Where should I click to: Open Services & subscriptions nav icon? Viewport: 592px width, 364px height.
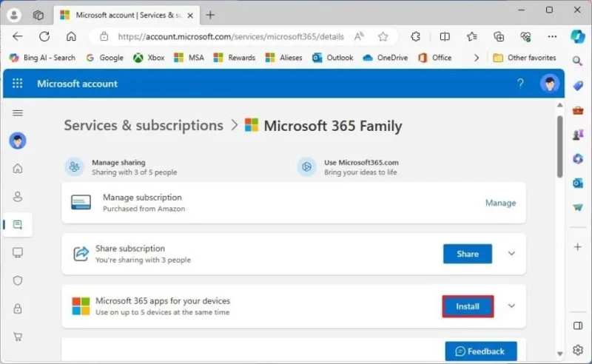click(x=17, y=225)
